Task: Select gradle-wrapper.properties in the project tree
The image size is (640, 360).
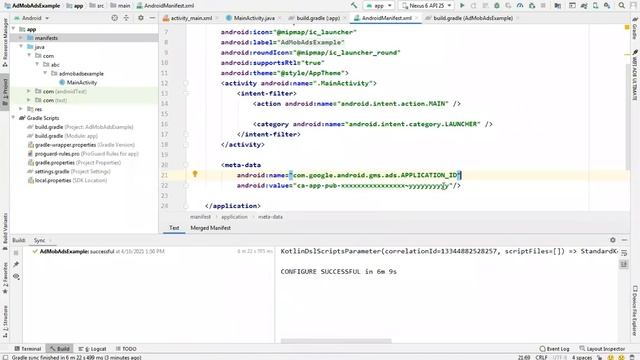Action: tap(81, 144)
